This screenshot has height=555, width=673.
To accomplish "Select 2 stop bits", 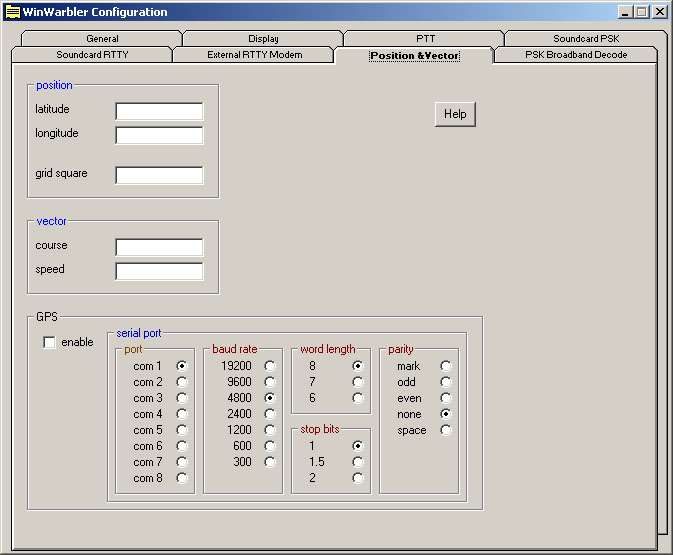I will (358, 478).
